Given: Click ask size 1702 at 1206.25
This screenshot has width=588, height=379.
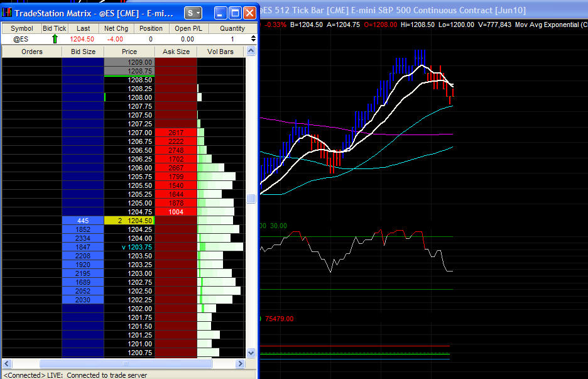Looking at the screenshot, I should click(176, 159).
